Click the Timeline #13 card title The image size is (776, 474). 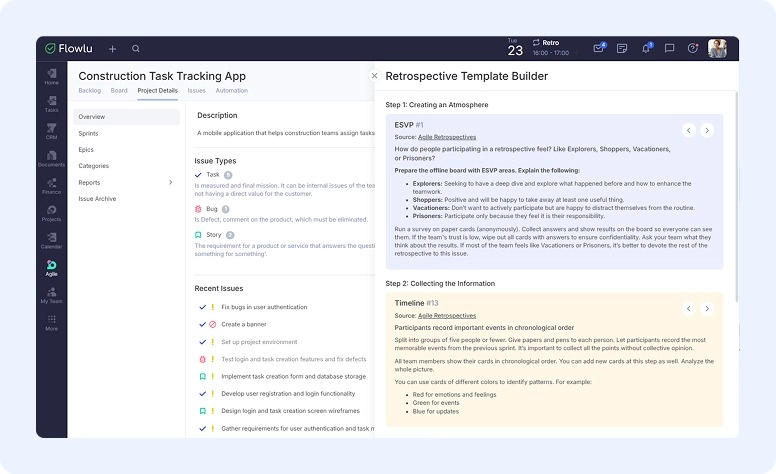[416, 303]
